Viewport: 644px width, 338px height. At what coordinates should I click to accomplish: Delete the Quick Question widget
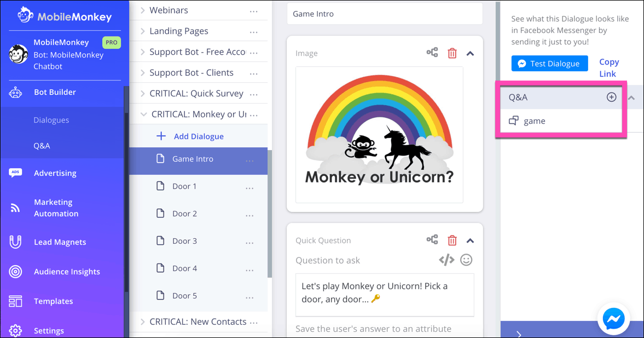(x=452, y=240)
